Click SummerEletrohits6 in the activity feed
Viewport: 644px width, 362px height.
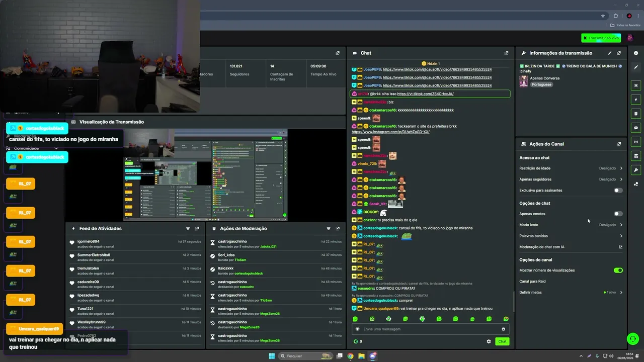(94, 255)
